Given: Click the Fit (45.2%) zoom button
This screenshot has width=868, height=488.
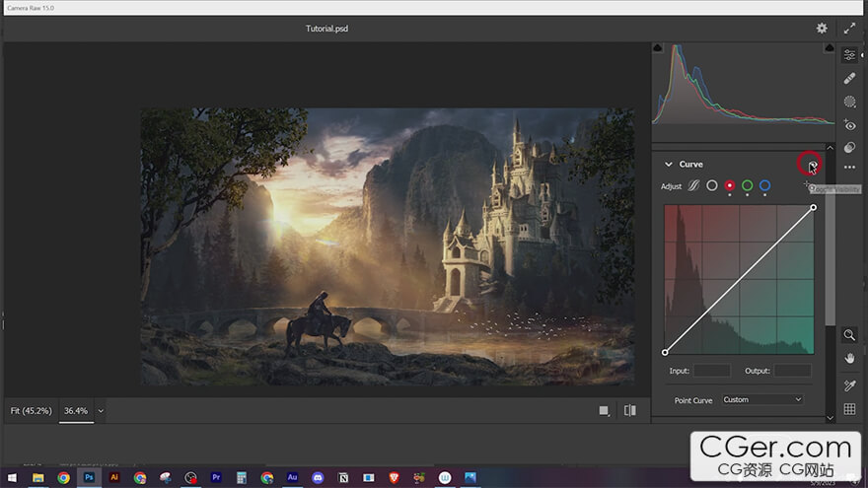Looking at the screenshot, I should 31,411.
